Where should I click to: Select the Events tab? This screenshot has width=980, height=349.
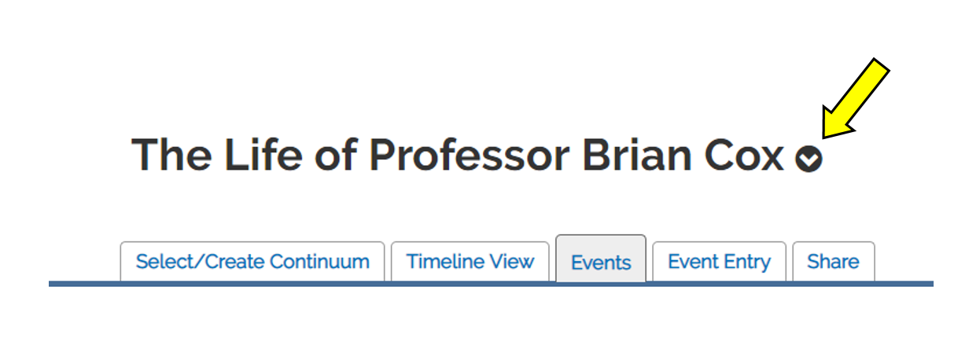tap(601, 263)
